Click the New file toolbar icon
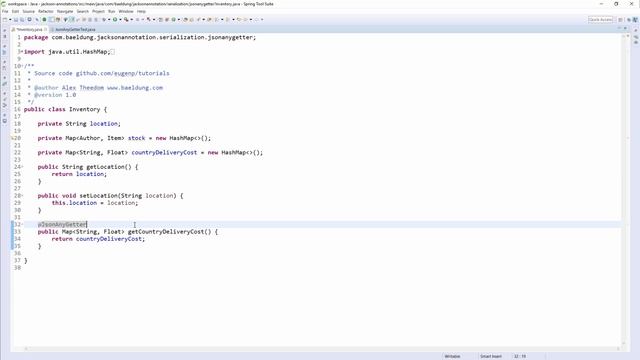Screen dimensions: 640x360 [5, 20]
